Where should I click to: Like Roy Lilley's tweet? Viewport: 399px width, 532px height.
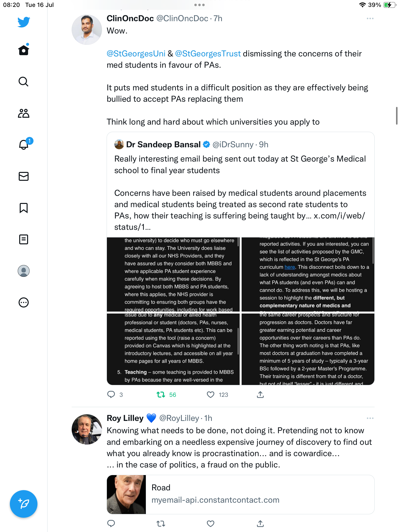211,524
